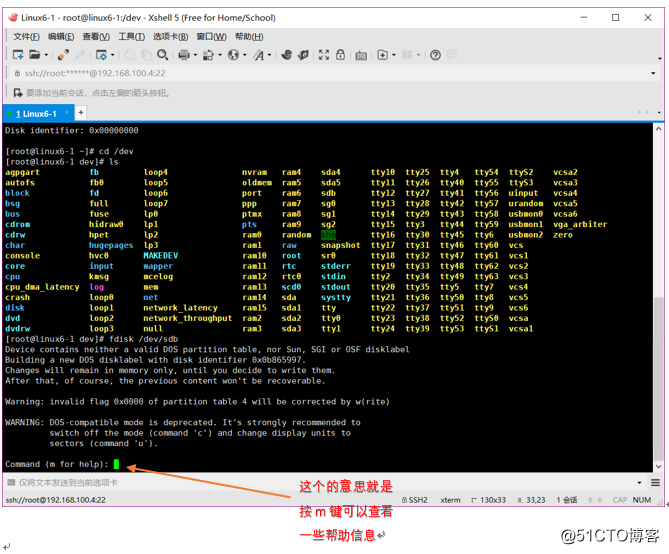The image size is (669, 554).
Task: Click the paste icon in toolbar
Action: coord(146,55)
